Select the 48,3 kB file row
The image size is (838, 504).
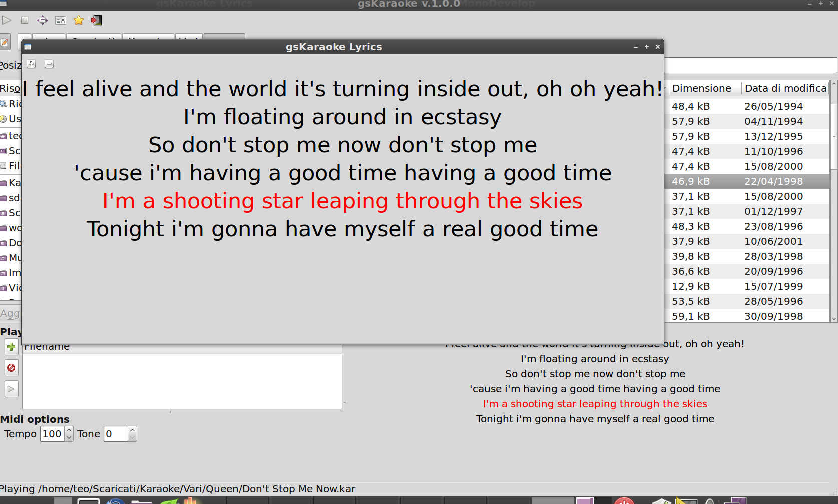tap(747, 226)
